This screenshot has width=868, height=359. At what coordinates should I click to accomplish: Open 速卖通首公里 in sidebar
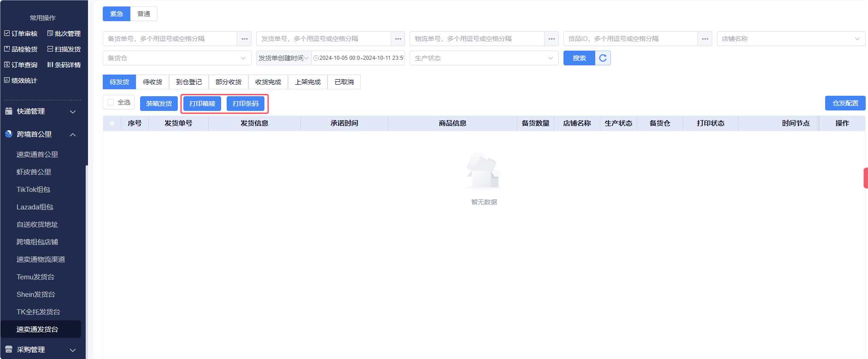37,155
